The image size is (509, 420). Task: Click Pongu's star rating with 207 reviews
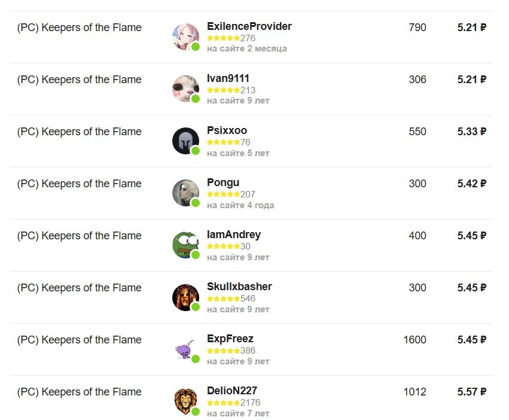point(223,194)
